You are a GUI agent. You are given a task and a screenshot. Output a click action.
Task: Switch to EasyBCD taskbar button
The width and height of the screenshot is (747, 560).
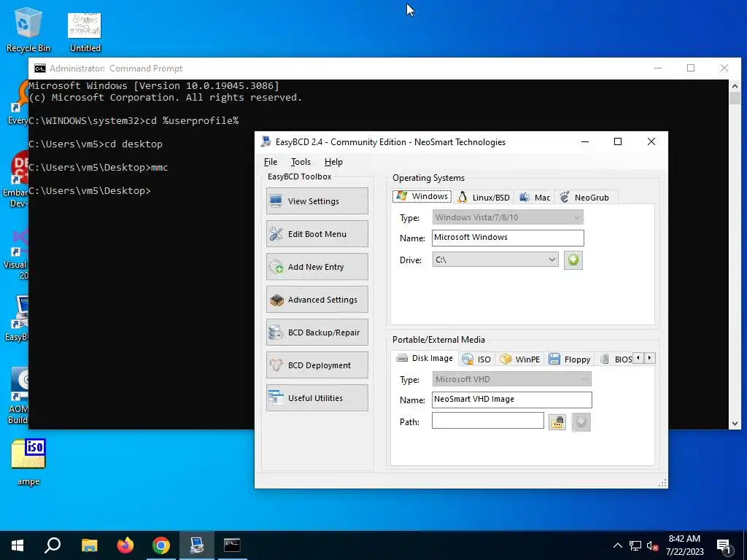point(197,545)
